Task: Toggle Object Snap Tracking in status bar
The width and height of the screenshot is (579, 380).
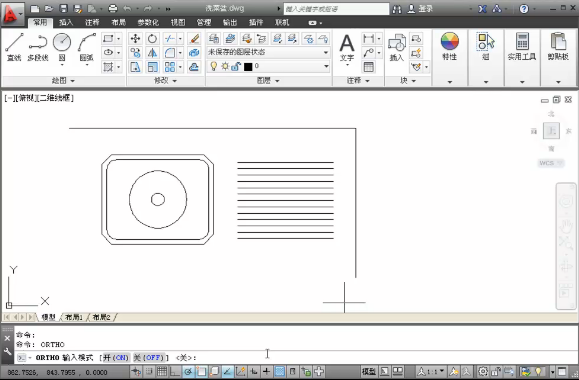Action: click(227, 372)
